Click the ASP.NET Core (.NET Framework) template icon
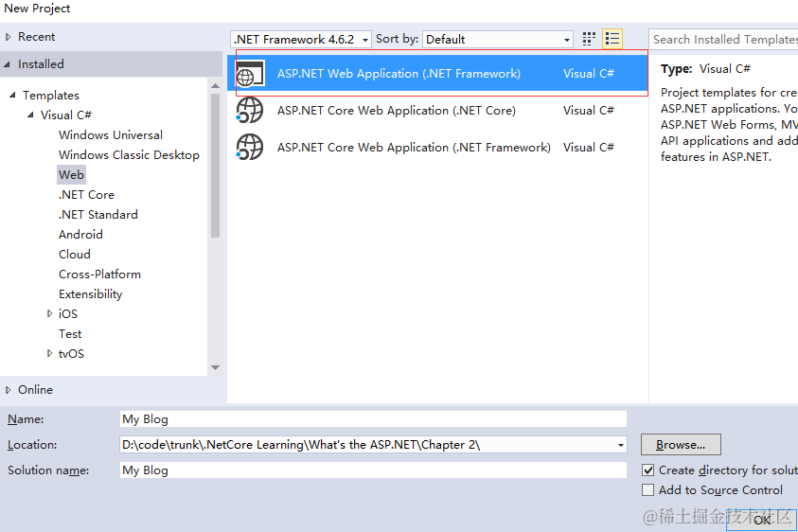This screenshot has height=532, width=798. pos(250,147)
